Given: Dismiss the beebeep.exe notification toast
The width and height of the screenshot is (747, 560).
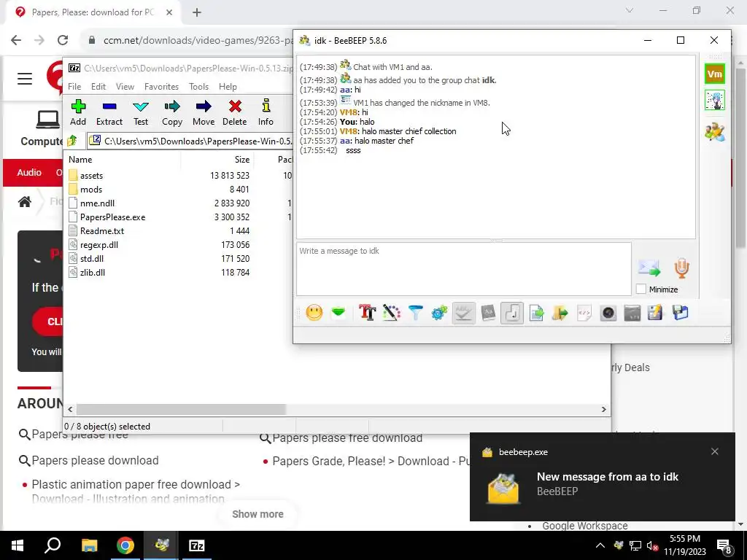Looking at the screenshot, I should [x=715, y=451].
